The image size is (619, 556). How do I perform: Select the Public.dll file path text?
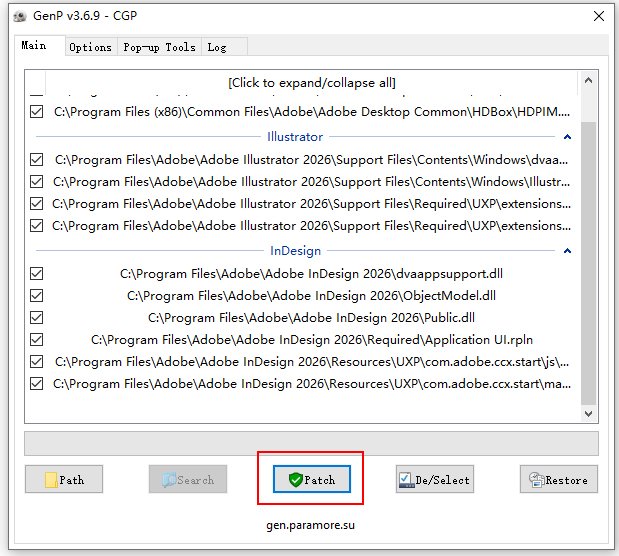(311, 318)
